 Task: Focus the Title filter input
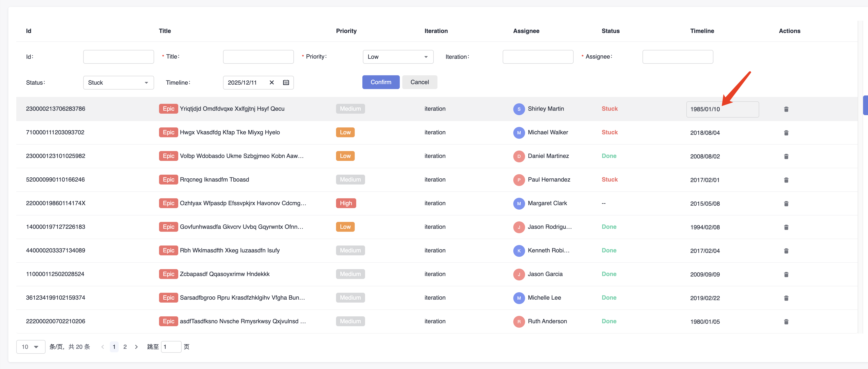pyautogui.click(x=258, y=57)
